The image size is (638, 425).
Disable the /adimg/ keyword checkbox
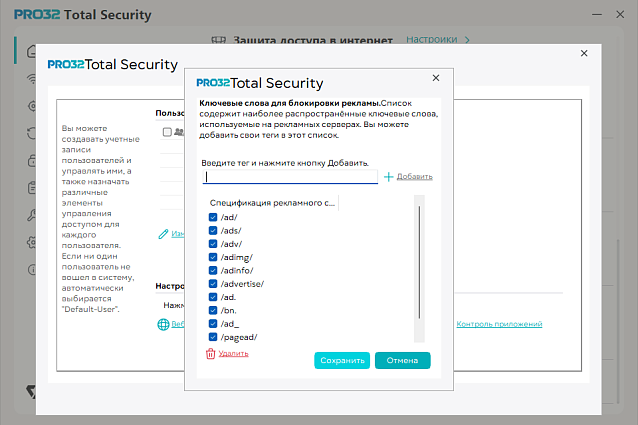pos(213,257)
